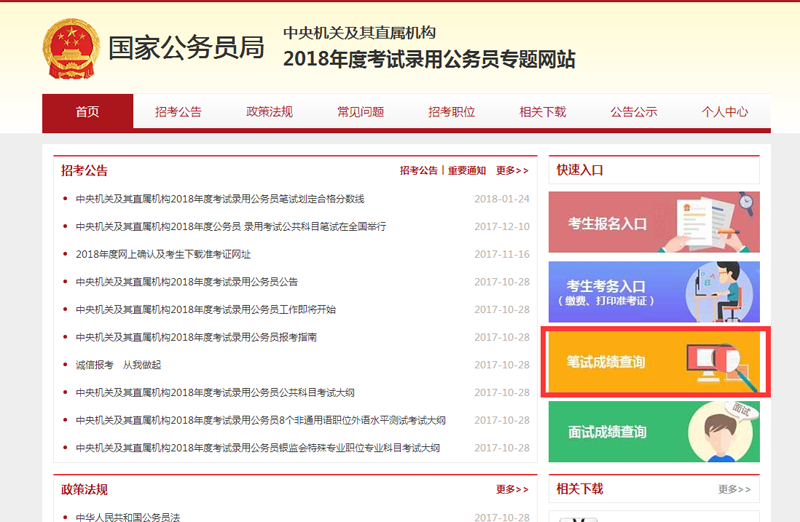Open article 公共科目笔试在全国举行

coord(231,227)
